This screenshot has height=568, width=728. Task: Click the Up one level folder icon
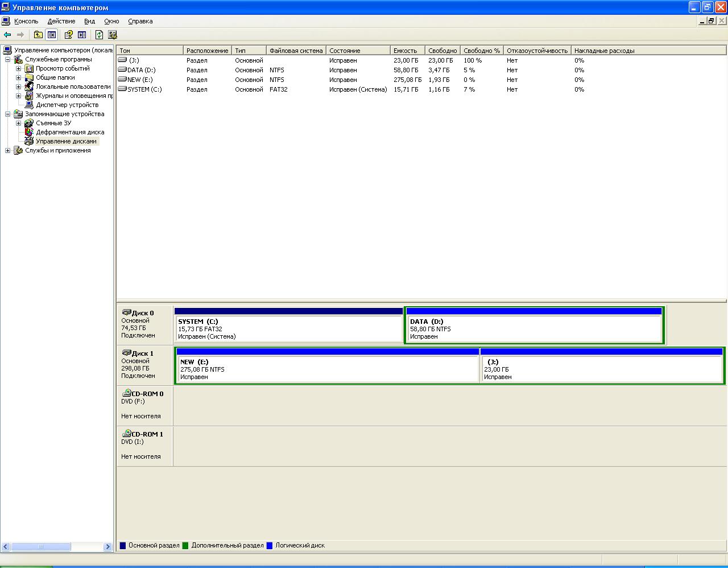click(38, 35)
